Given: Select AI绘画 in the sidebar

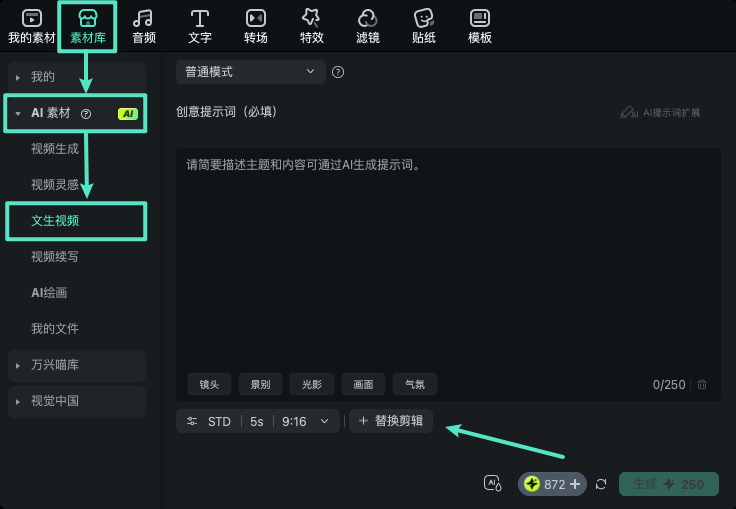Looking at the screenshot, I should tap(49, 293).
